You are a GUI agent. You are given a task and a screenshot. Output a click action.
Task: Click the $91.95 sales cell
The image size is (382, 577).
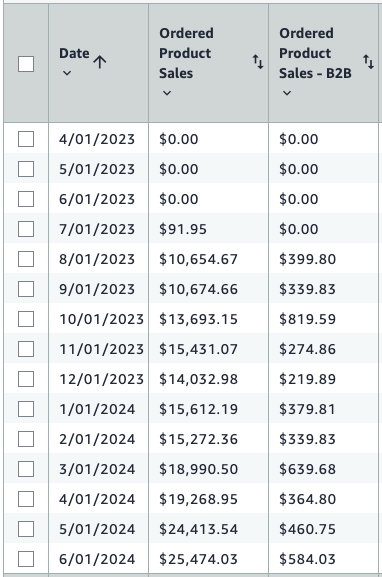tap(183, 229)
